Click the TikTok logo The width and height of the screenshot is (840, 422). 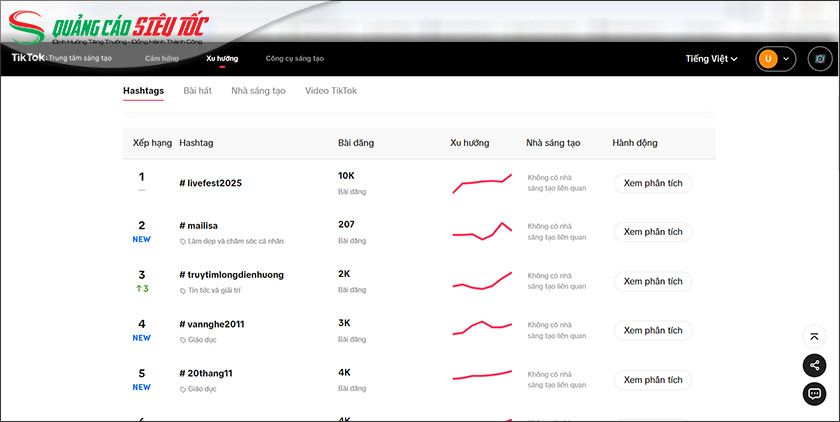click(x=28, y=58)
